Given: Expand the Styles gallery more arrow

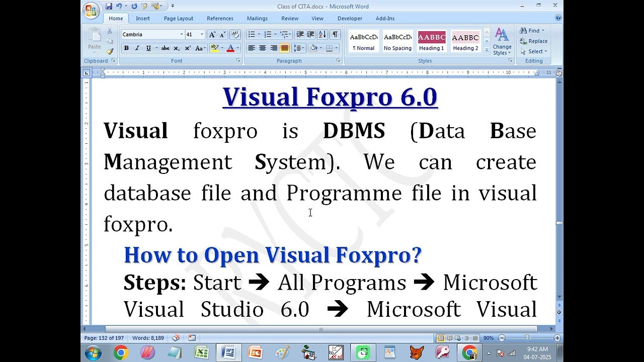Looking at the screenshot, I should [x=487, y=50].
